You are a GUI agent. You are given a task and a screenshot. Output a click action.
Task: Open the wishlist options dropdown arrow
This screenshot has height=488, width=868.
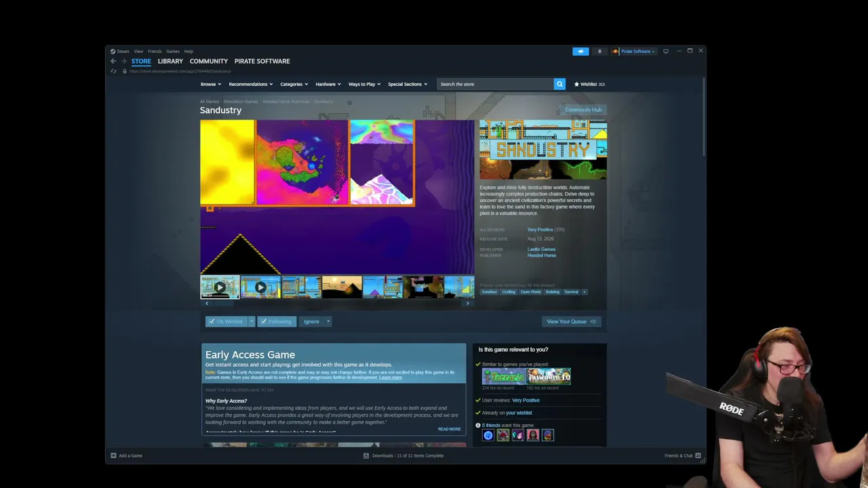[x=252, y=321]
